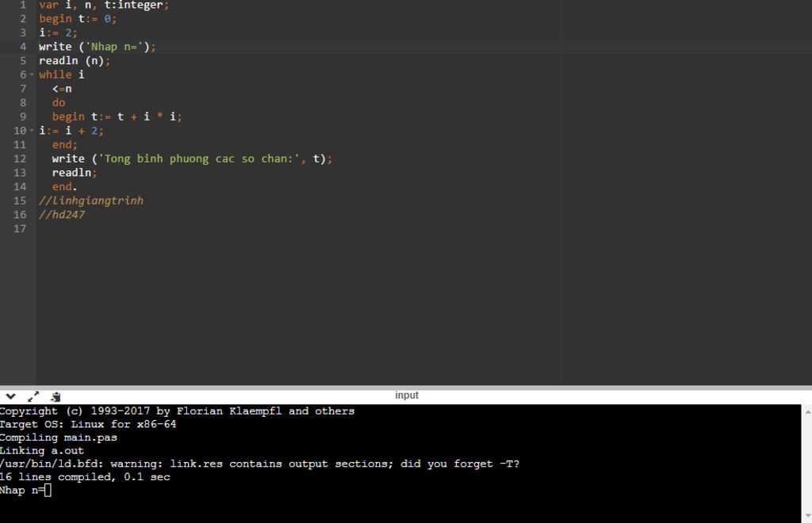The width and height of the screenshot is (812, 523).
Task: Click line number 12 in the gutter
Action: [20, 158]
